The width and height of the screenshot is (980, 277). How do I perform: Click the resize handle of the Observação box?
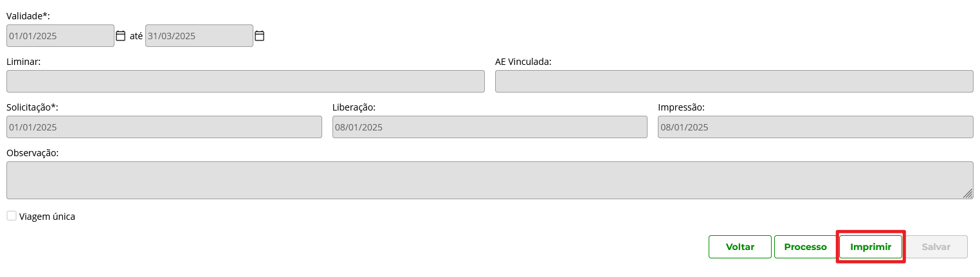[x=968, y=193]
